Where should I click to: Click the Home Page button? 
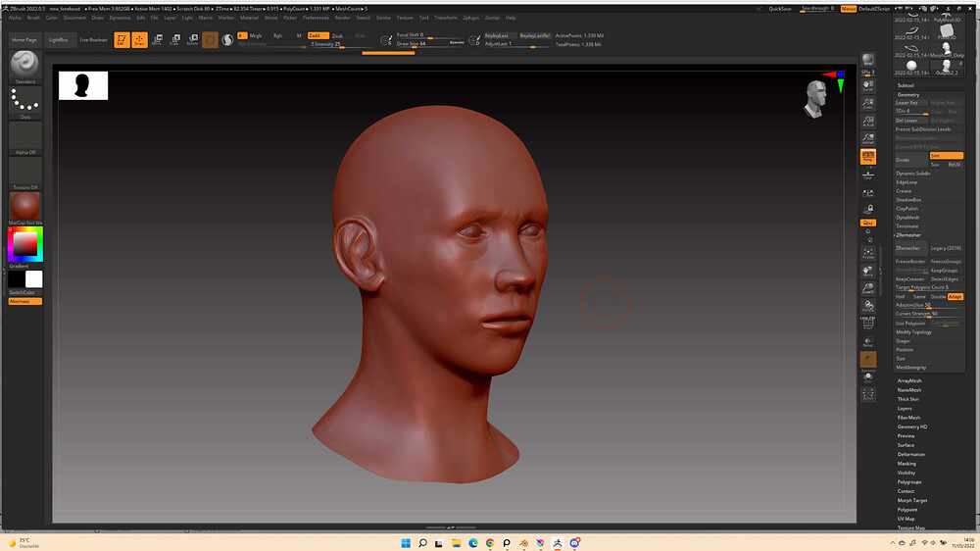pyautogui.click(x=24, y=39)
